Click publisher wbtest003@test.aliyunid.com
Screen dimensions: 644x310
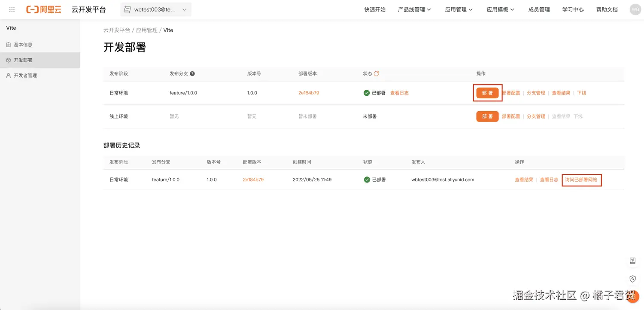(443, 179)
